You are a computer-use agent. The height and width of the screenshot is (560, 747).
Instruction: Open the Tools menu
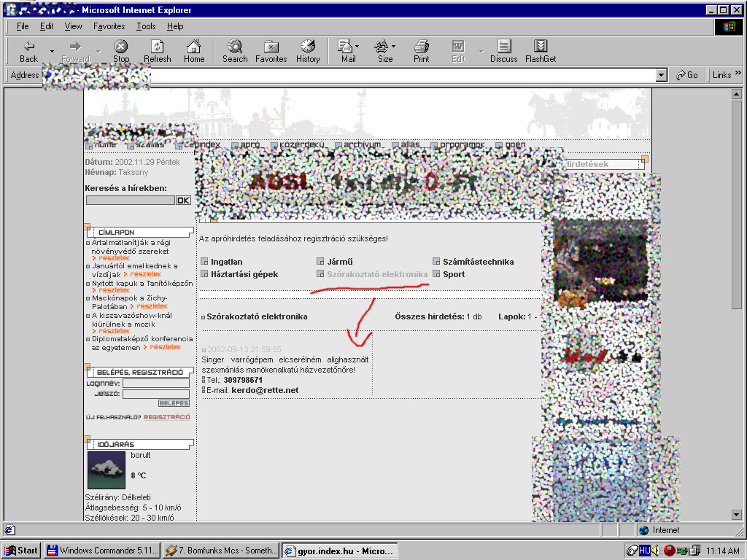tap(146, 26)
